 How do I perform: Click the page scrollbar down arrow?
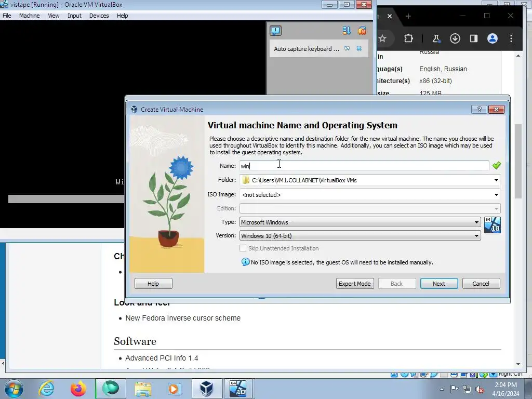point(518,364)
